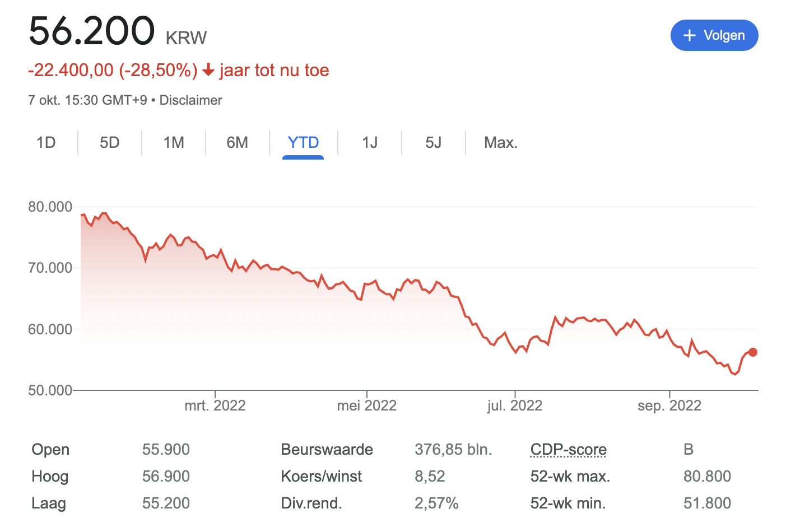Switch to the 5D range tab
The image size is (800, 532).
tap(110, 143)
